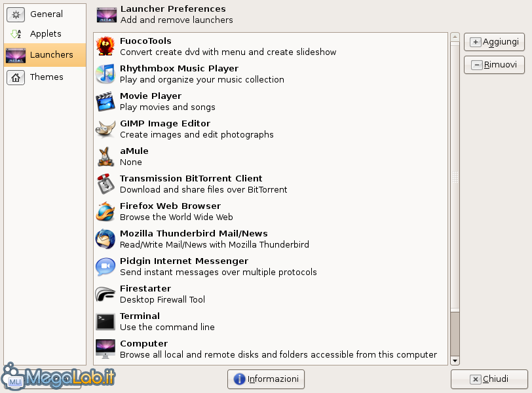Viewport: 532px width, 393px height.
Task: Select the Computer launcher entry
Action: click(271, 349)
